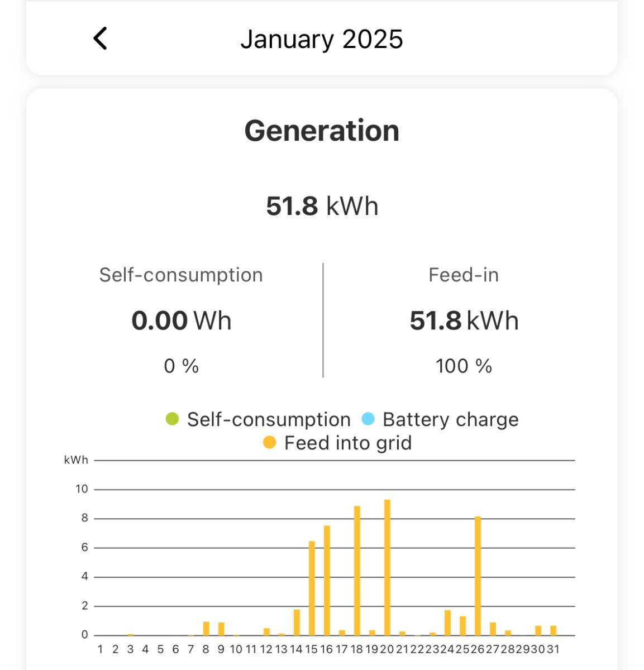Select the bar for day 18
The image size is (644, 670).
click(x=357, y=571)
